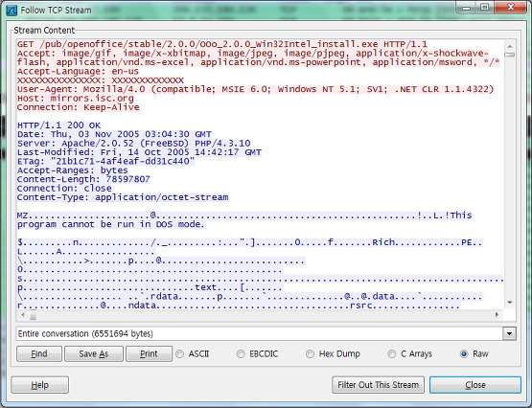Click the horizontal scrollbar right arrow
This screenshot has height=408, width=532.
click(497, 315)
